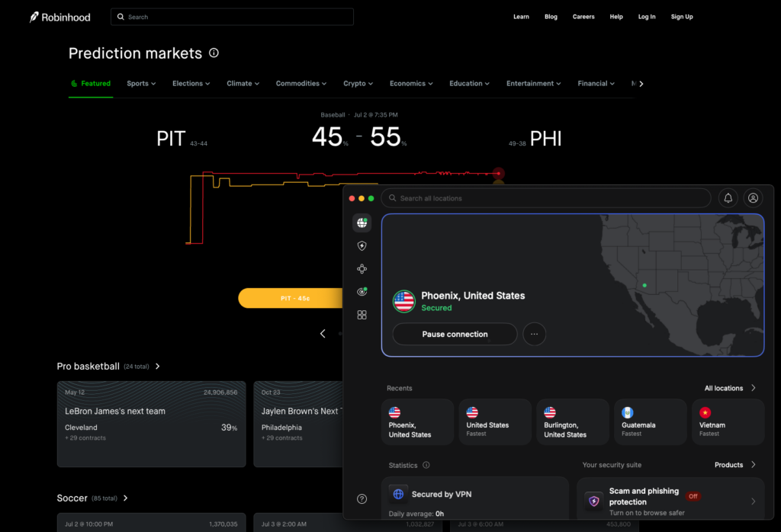Click the Robinhood feather logo
Viewport: 781px width, 532px height.
point(34,18)
